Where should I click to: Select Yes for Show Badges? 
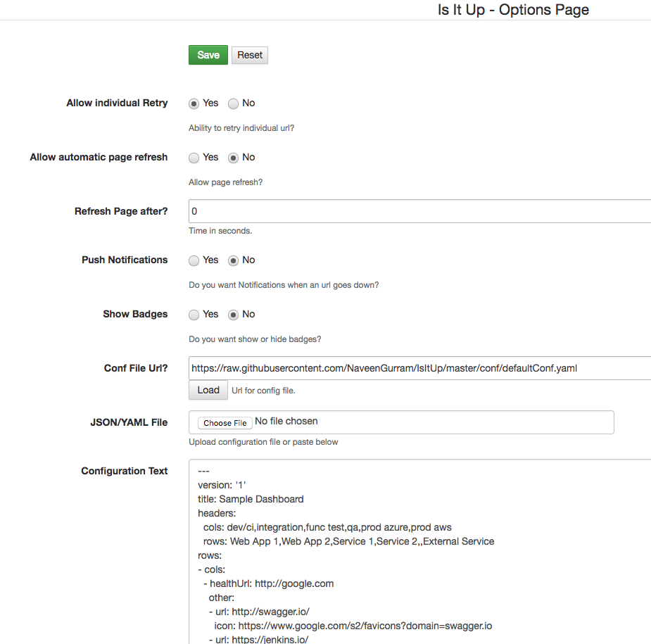pyautogui.click(x=194, y=315)
